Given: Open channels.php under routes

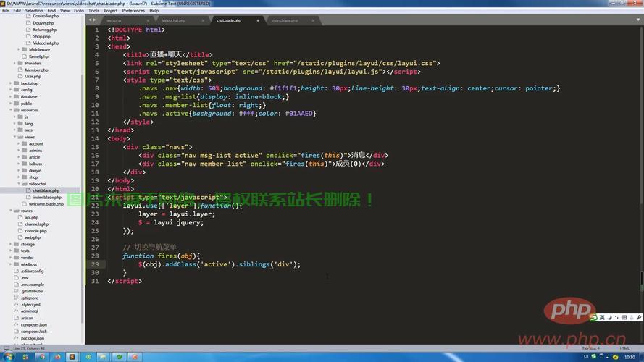Looking at the screenshot, I should tap(36, 224).
